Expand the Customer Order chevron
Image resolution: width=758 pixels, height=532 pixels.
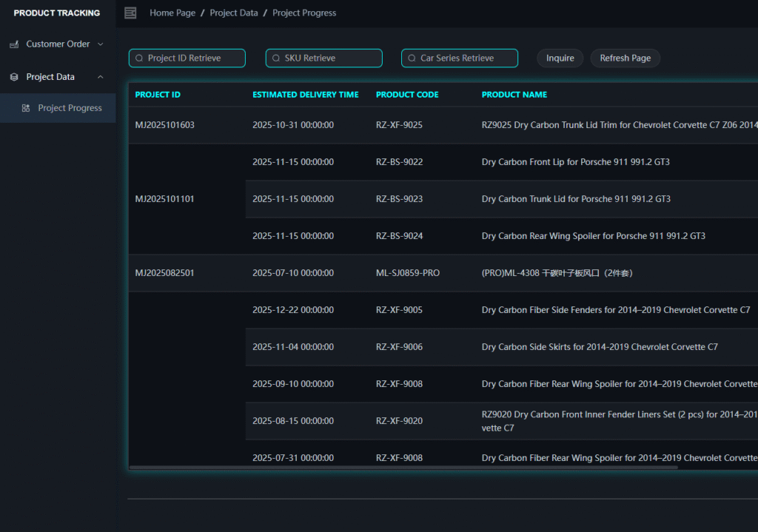point(101,44)
